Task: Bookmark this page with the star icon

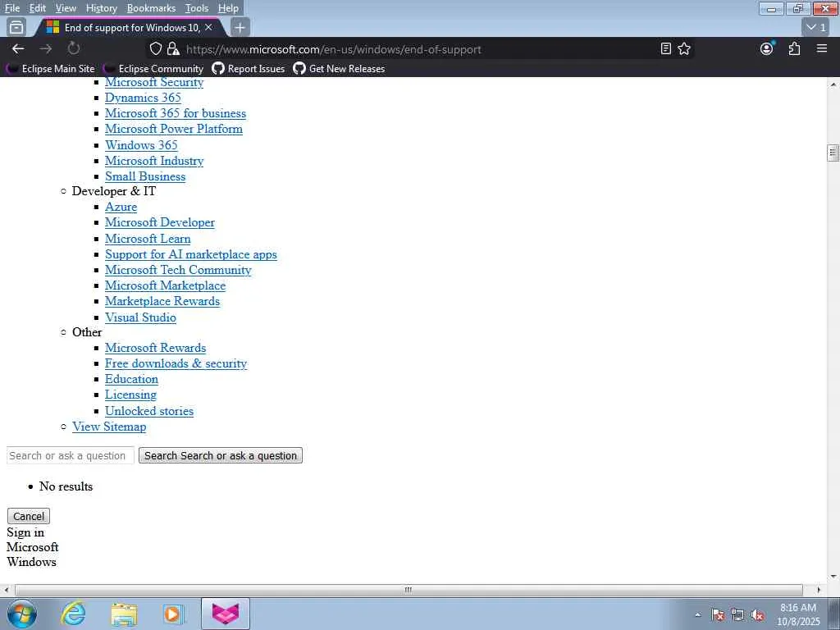Action: tap(684, 48)
